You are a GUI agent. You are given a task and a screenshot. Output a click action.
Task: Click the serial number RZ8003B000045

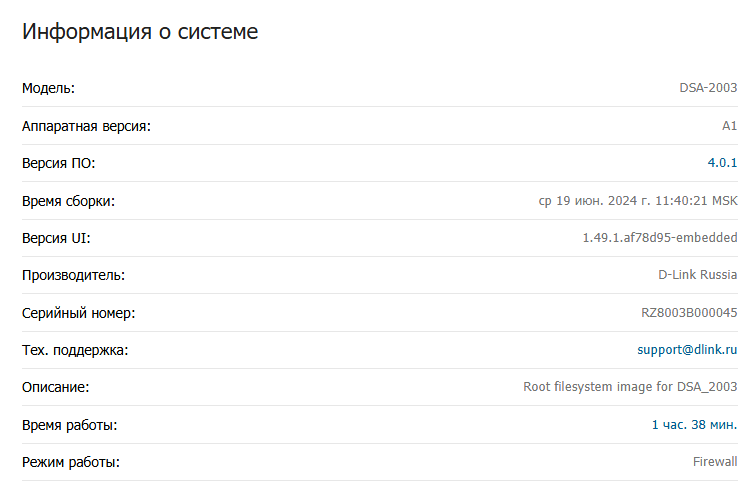[689, 313]
